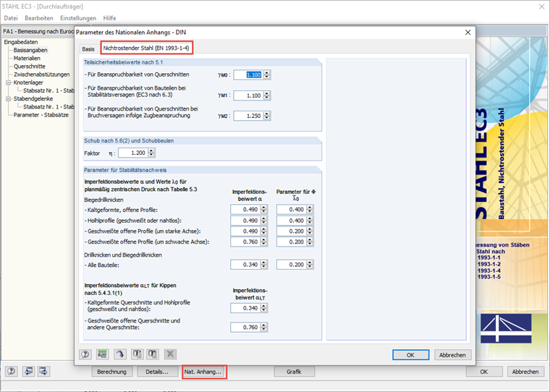The image size is (550, 392).
Task: Adjust αLT spinner for Kaltgeformte Querschnitte und Hohlprofile
Action: coord(263,308)
